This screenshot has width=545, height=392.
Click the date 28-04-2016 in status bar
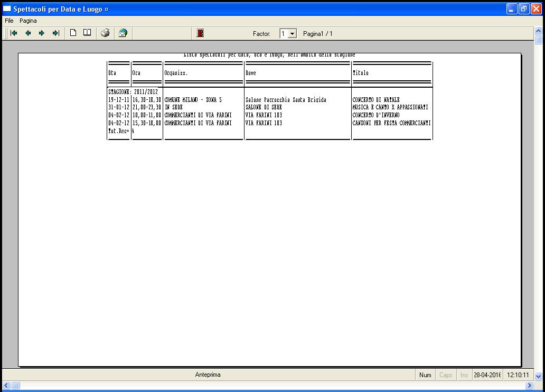487,375
